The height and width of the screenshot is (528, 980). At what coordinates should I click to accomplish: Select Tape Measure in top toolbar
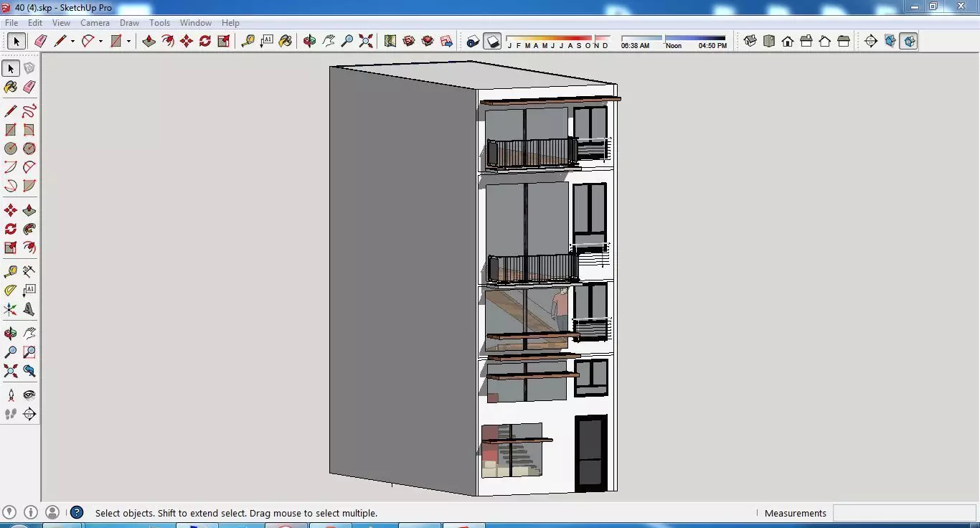pos(248,41)
